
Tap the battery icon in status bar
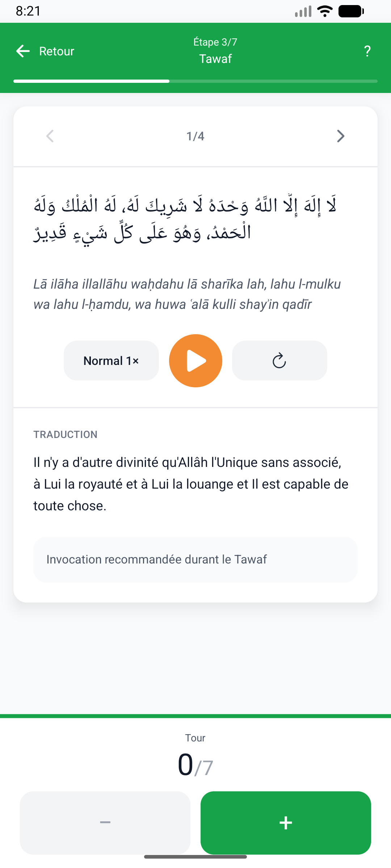(350, 11)
